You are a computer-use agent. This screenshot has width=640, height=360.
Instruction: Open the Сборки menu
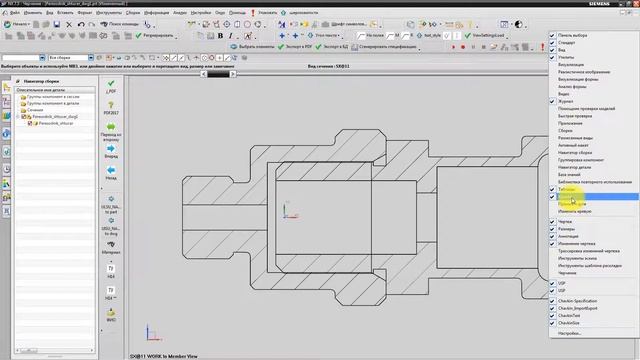133,13
